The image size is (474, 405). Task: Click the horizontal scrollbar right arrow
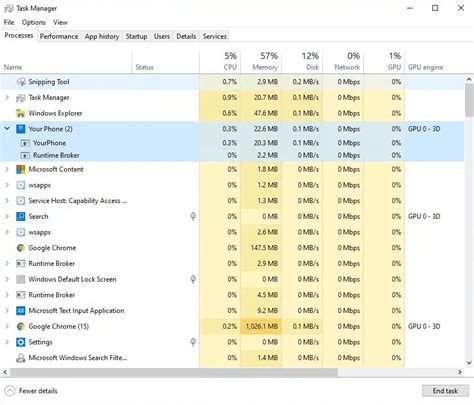[x=460, y=372]
